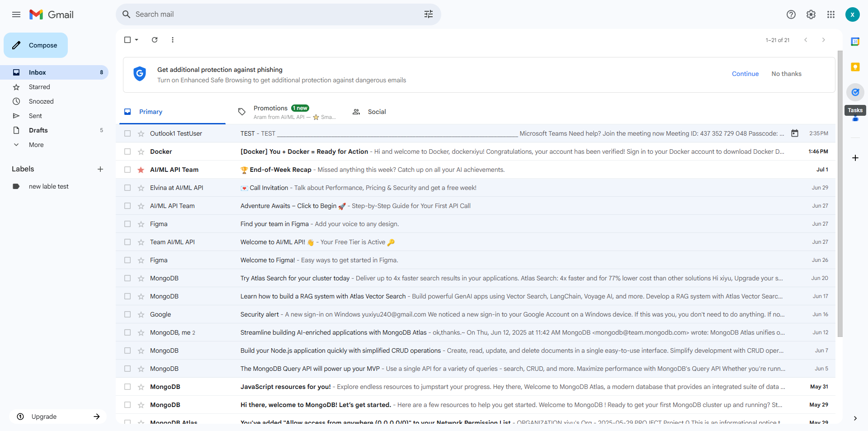Select the Docker email checkbox
Viewport: 868px width, 431px height.
point(127,152)
